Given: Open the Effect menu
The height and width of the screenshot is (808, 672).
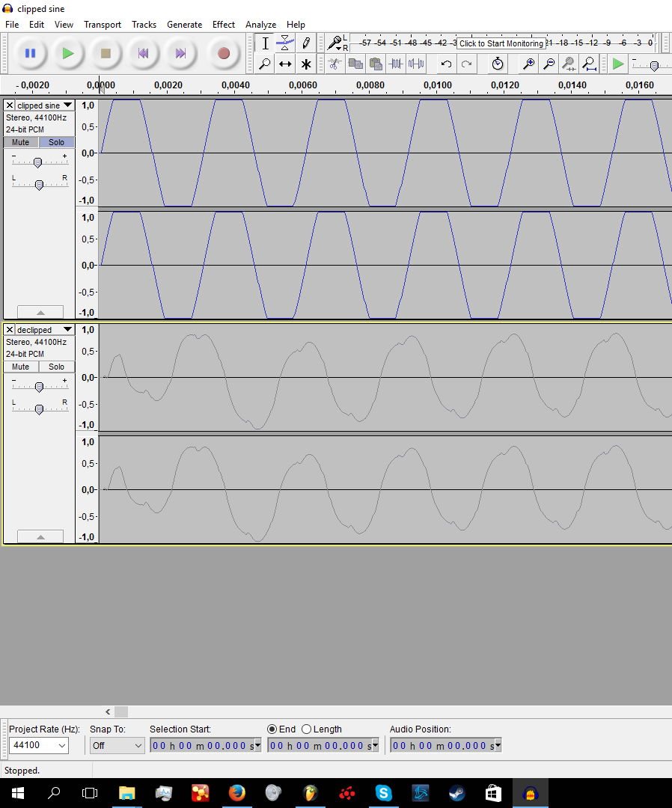Looking at the screenshot, I should click(x=224, y=24).
